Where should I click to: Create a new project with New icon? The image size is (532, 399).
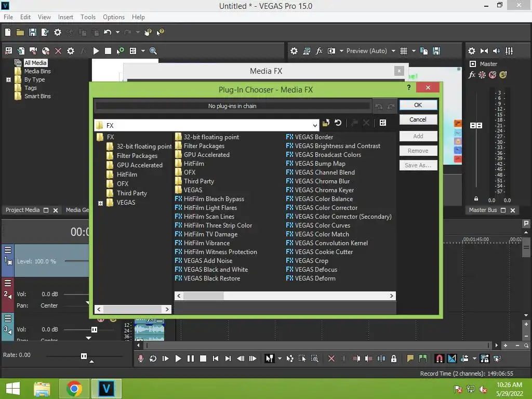point(8,32)
